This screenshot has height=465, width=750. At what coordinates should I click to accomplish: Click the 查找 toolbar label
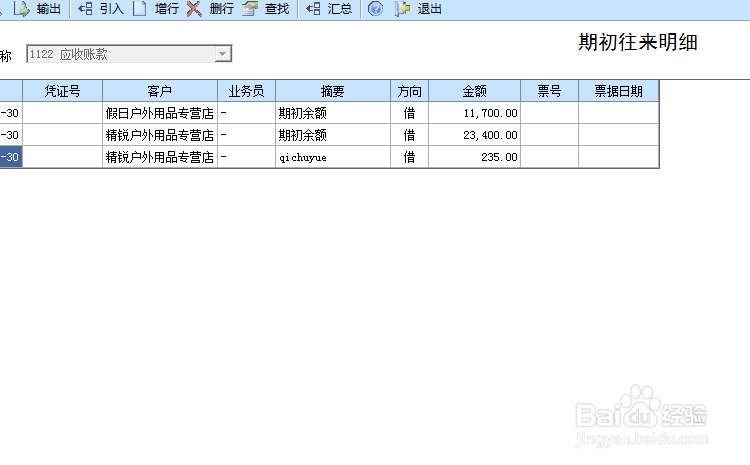pos(277,9)
